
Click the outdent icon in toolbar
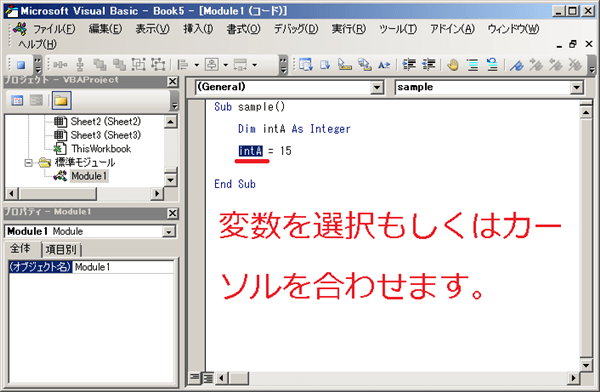[x=429, y=65]
